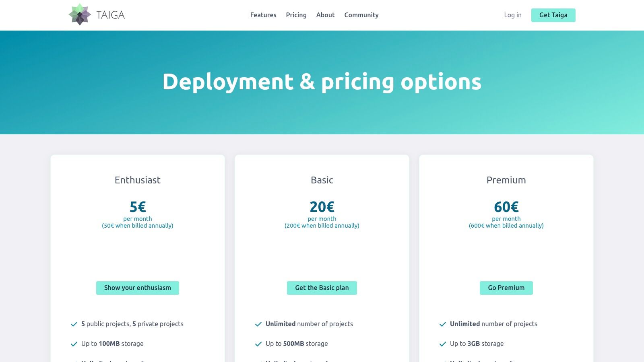Screen dimensions: 644x362
Task: Click the 200€ when billed annually note
Action: point(322,226)
